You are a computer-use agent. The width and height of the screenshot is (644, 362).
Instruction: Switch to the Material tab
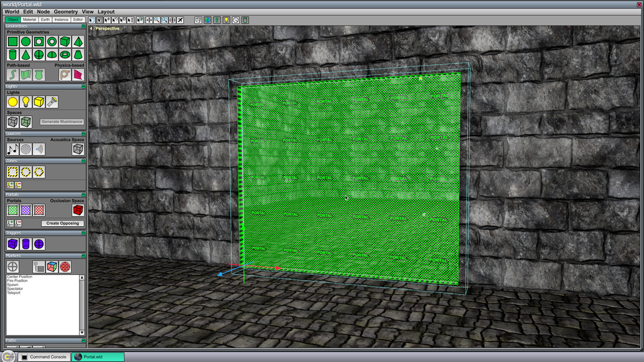tap(30, 19)
